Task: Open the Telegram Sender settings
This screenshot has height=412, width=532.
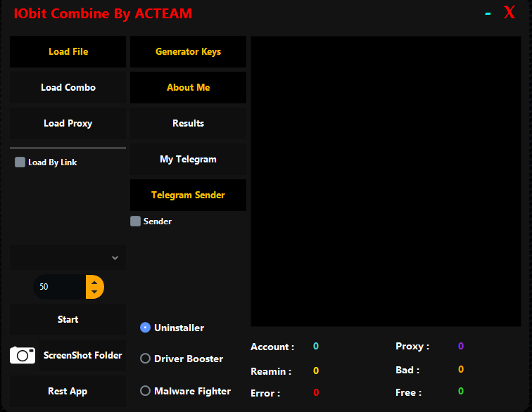Action: click(189, 195)
